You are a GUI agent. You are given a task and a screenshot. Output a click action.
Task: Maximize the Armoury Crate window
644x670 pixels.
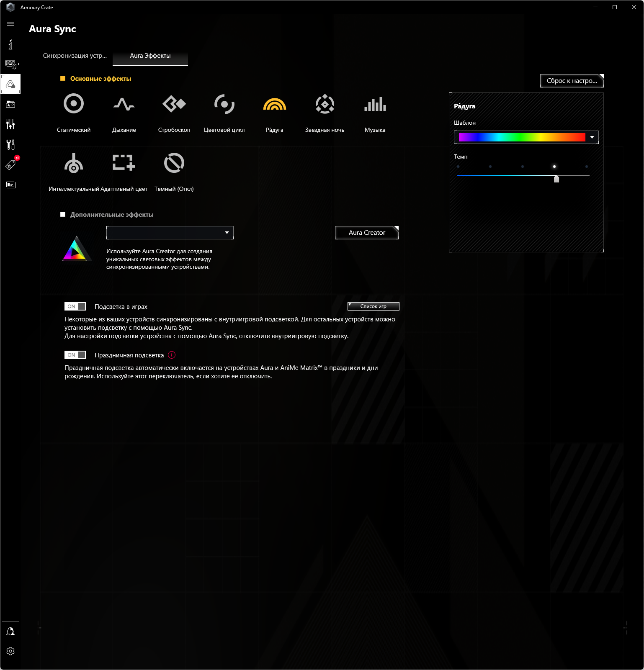coord(615,7)
